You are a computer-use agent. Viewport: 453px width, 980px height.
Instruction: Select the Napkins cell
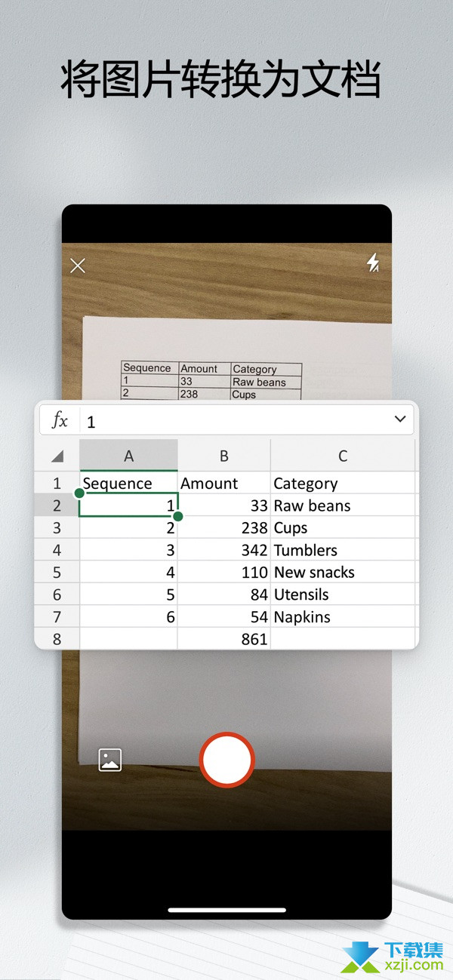pyautogui.click(x=343, y=616)
